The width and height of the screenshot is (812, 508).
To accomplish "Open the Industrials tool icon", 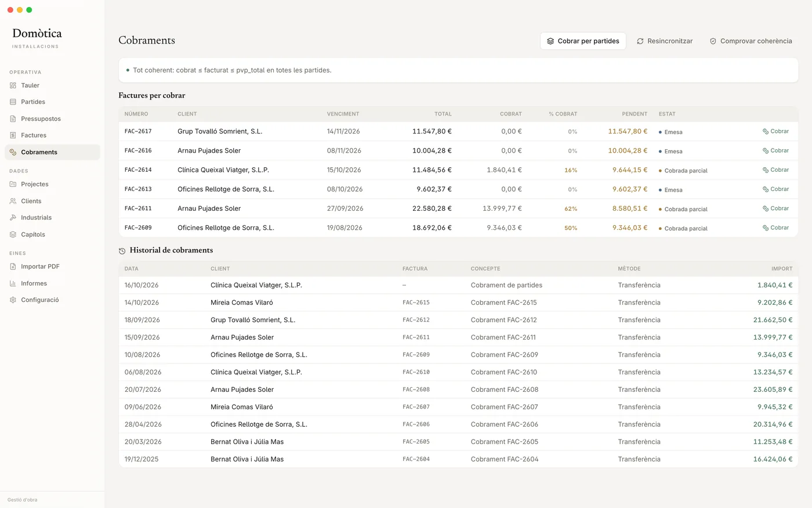I will [13, 218].
